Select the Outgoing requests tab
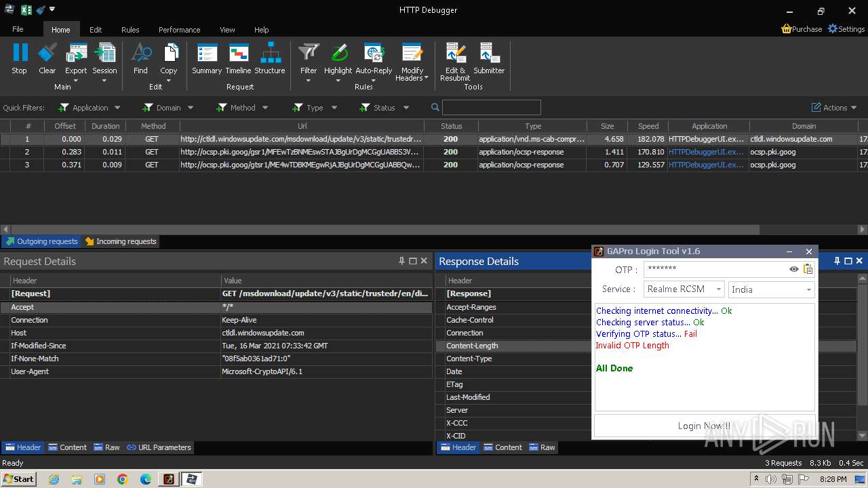 (x=41, y=241)
